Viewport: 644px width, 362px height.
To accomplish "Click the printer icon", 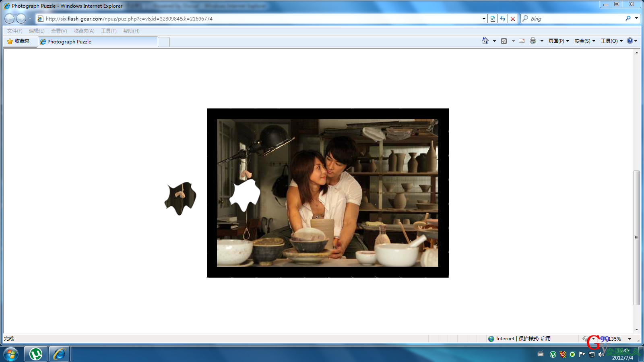I will tap(533, 41).
